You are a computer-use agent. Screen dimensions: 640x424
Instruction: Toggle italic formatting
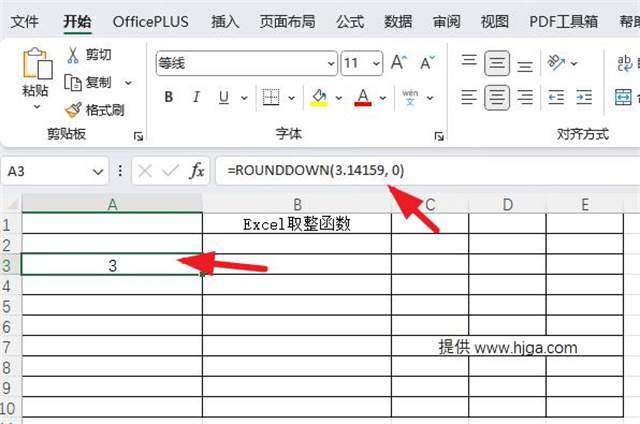point(196,97)
